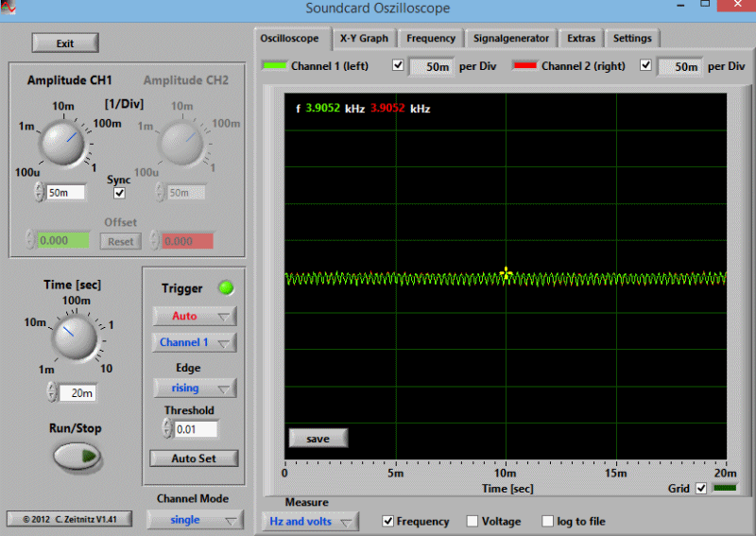Open the trigger mode Auto dropdown
Viewport: 756px width, 536px height.
[195, 316]
